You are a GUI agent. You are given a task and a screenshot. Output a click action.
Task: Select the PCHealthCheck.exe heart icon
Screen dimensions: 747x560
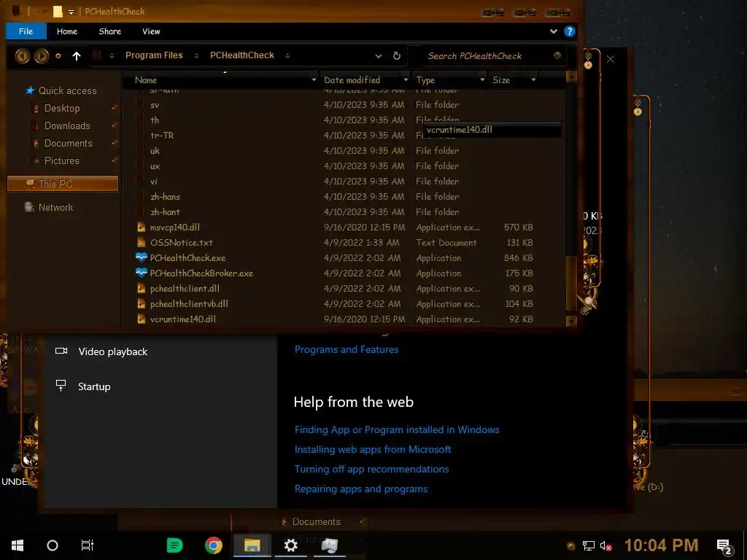click(141, 257)
